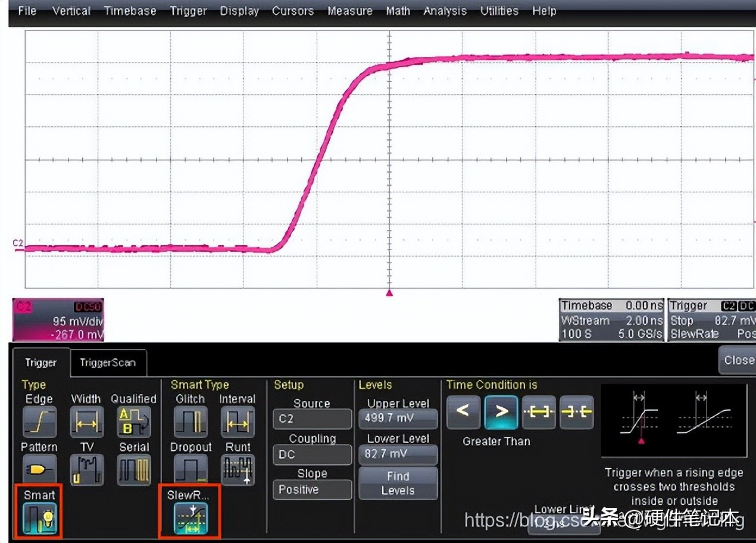Set time condition to Greater Than

click(501, 412)
